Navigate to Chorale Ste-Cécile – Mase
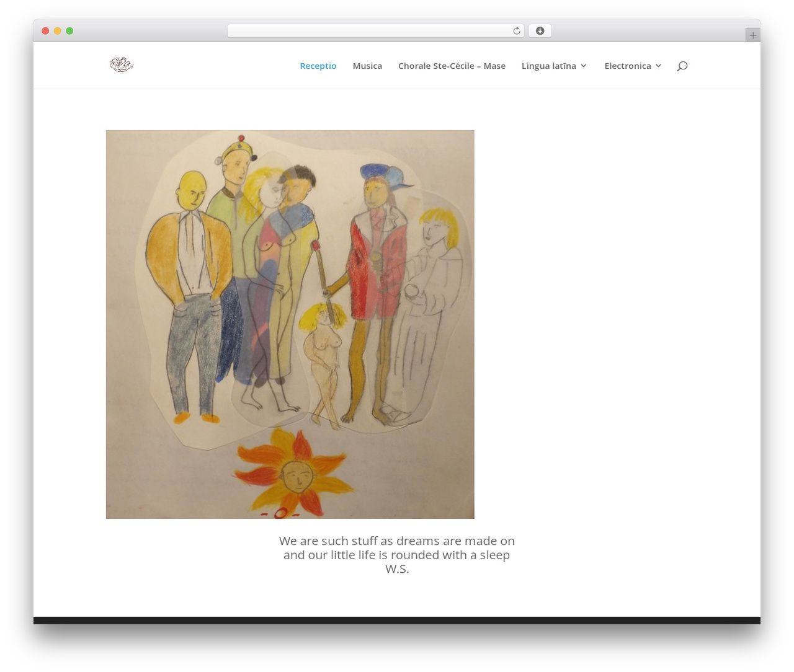 tap(452, 66)
